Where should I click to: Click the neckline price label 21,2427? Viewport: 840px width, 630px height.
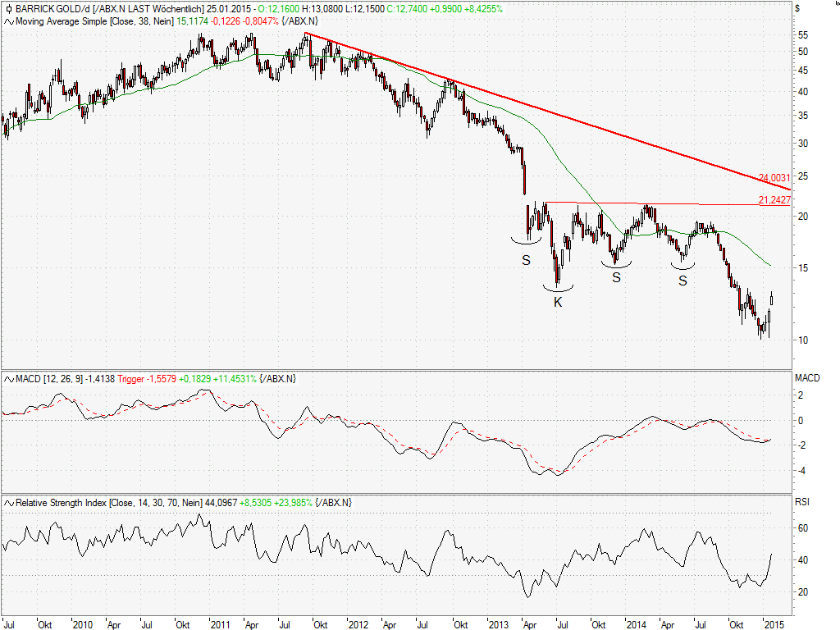click(774, 200)
